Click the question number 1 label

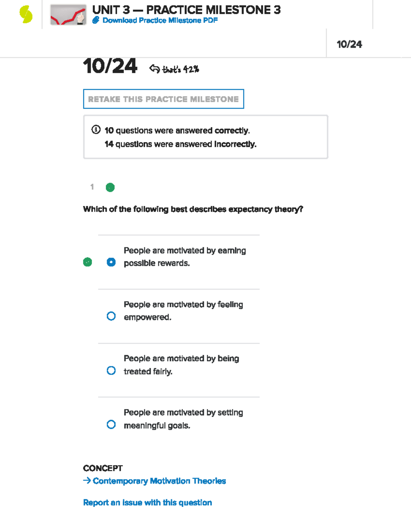[x=92, y=187]
